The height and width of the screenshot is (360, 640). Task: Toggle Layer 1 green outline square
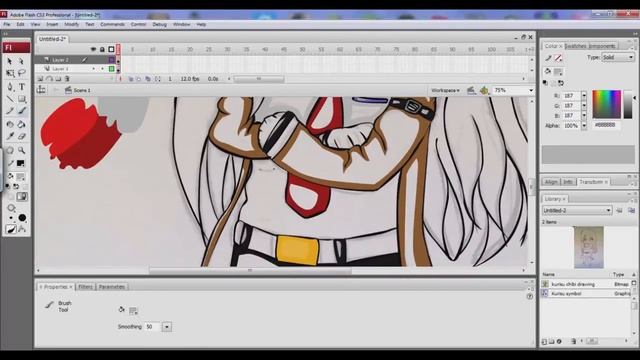(111, 69)
